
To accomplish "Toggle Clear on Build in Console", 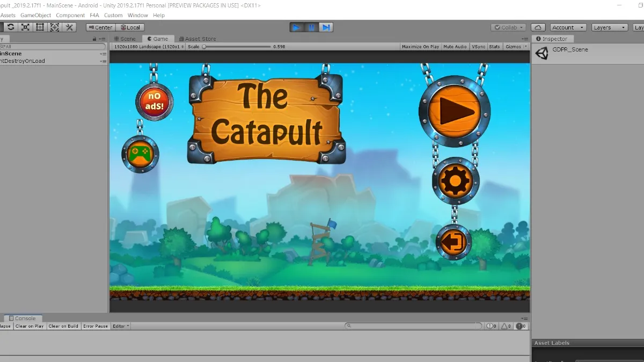I will pos(63,326).
